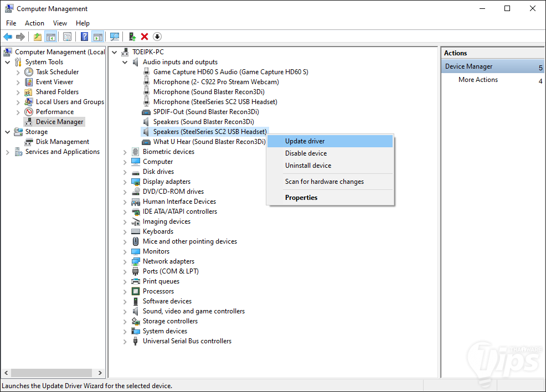546x392 pixels.
Task: Select the Performance gauge icon
Action: pos(29,112)
